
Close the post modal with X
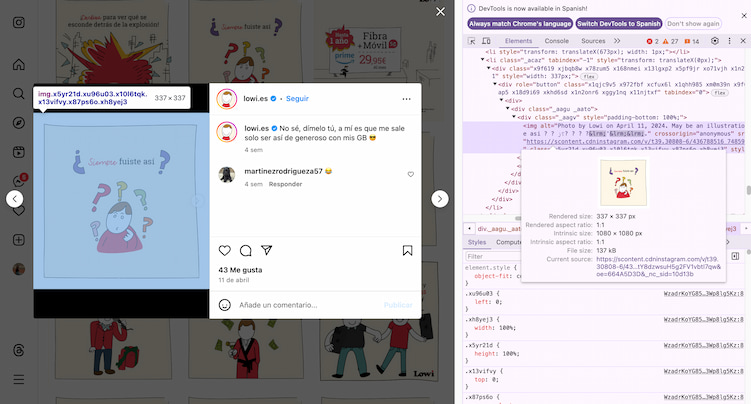pyautogui.click(x=440, y=11)
